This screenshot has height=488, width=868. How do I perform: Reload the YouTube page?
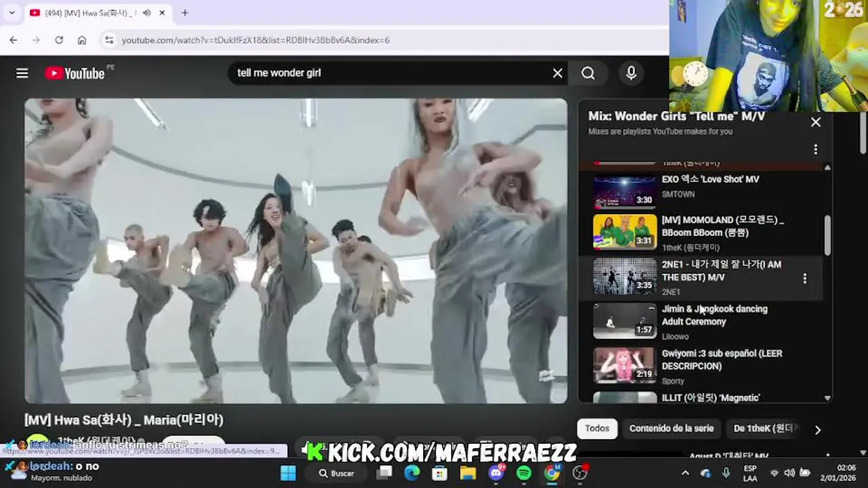click(59, 40)
